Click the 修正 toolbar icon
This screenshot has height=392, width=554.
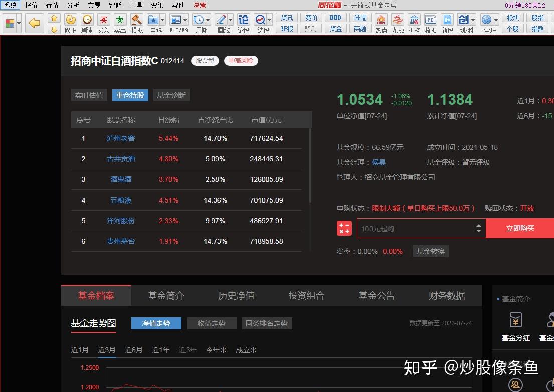click(70, 20)
